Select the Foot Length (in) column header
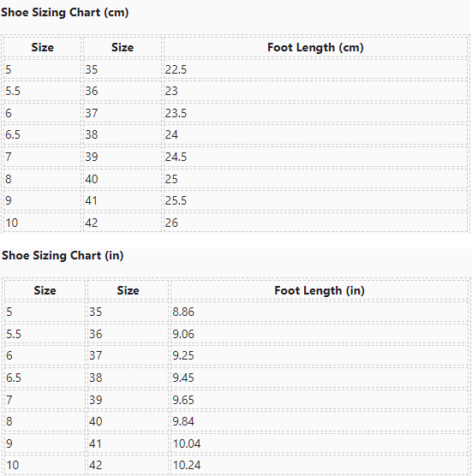This screenshot has height=476, width=472. tap(320, 290)
